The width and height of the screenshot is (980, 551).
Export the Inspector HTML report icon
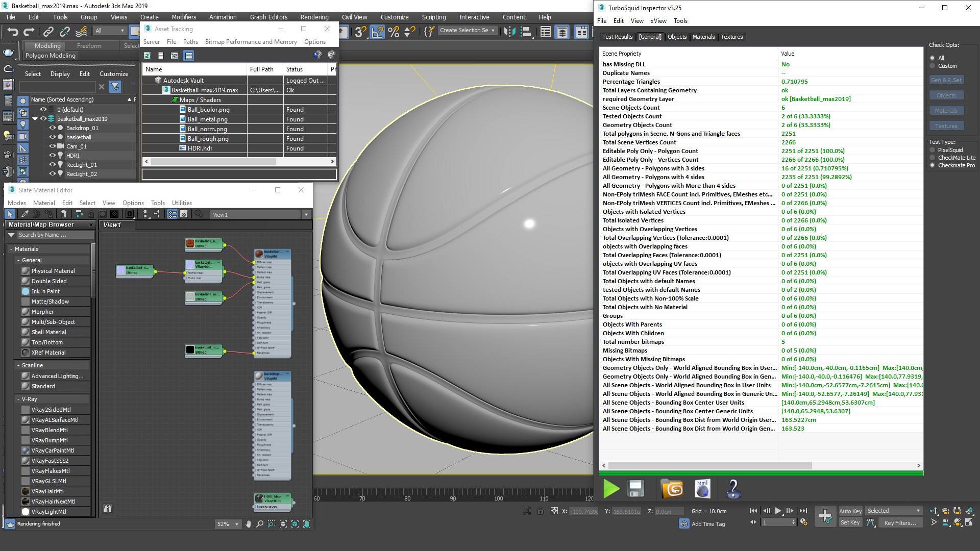[x=702, y=488]
